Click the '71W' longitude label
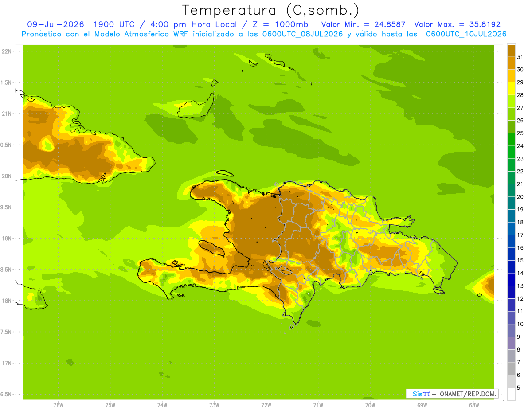The height and width of the screenshot is (411, 532). point(318,405)
